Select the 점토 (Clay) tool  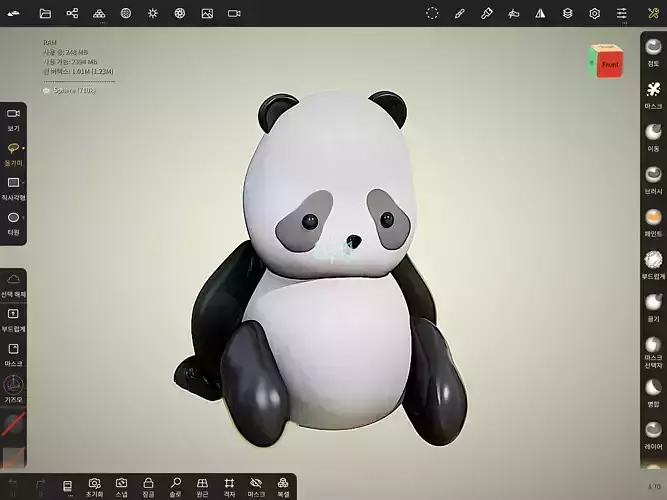[x=653, y=53]
